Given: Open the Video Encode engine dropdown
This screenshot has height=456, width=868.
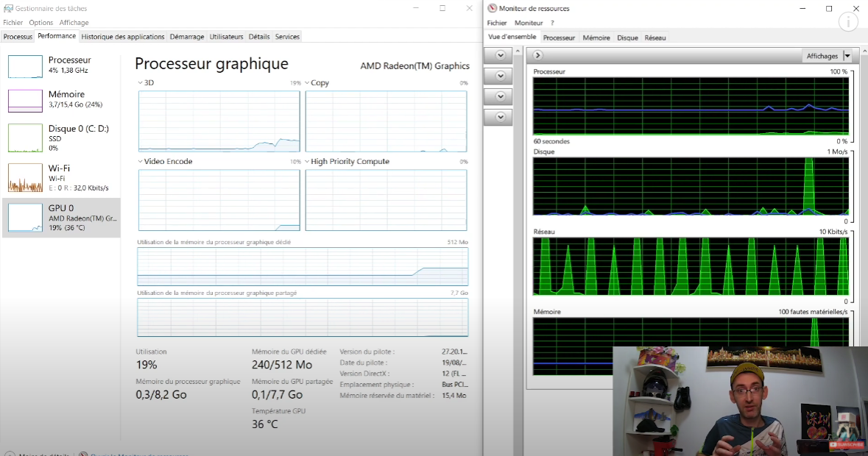Looking at the screenshot, I should pos(141,162).
